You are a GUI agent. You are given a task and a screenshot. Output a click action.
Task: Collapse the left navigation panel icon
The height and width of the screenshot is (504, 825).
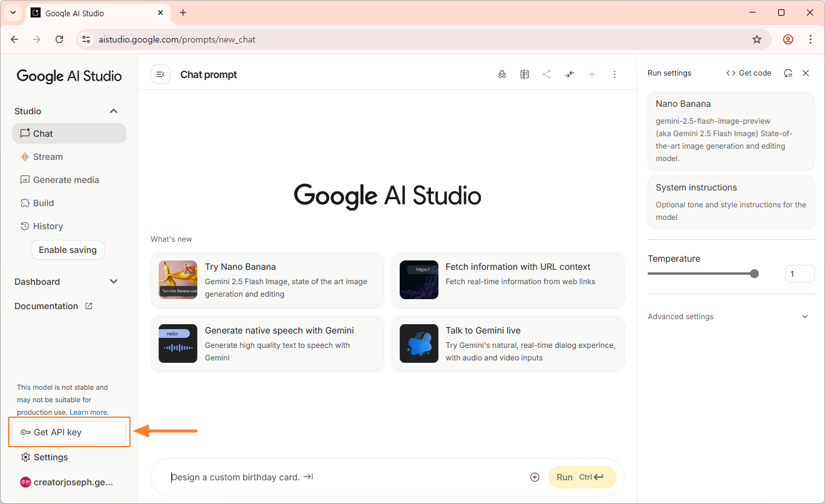click(x=161, y=74)
